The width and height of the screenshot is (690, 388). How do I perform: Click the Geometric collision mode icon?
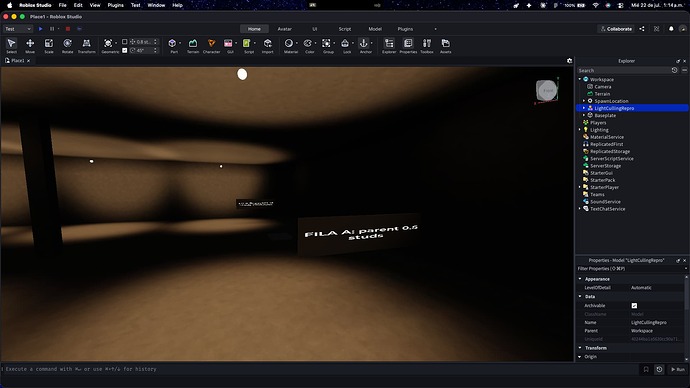tap(108, 43)
